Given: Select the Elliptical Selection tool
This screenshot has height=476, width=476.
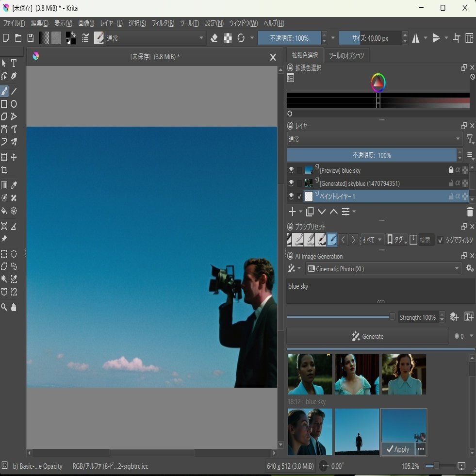Looking at the screenshot, I should [x=14, y=254].
